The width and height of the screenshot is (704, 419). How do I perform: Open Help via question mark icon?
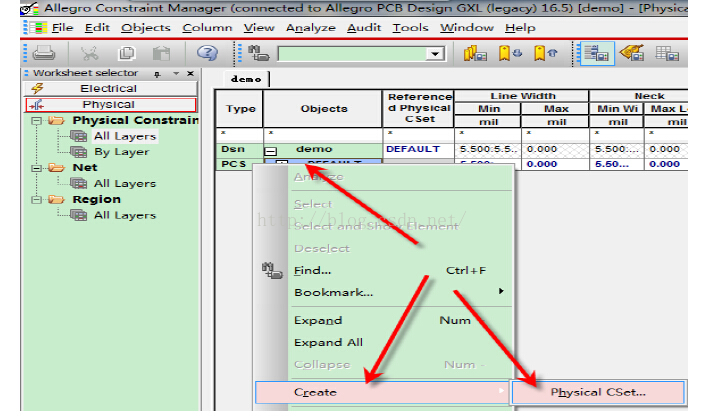207,53
